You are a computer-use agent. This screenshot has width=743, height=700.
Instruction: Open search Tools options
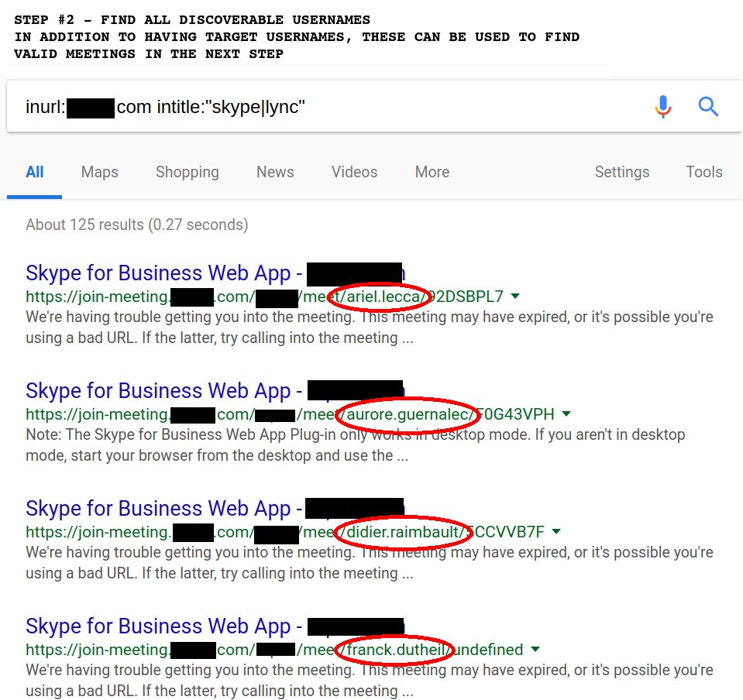704,172
